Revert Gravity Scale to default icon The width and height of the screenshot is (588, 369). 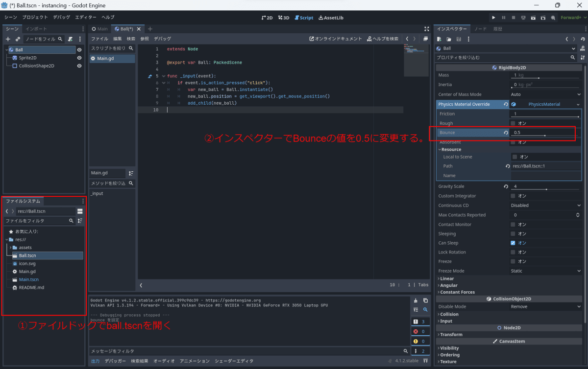pyautogui.click(x=505, y=186)
